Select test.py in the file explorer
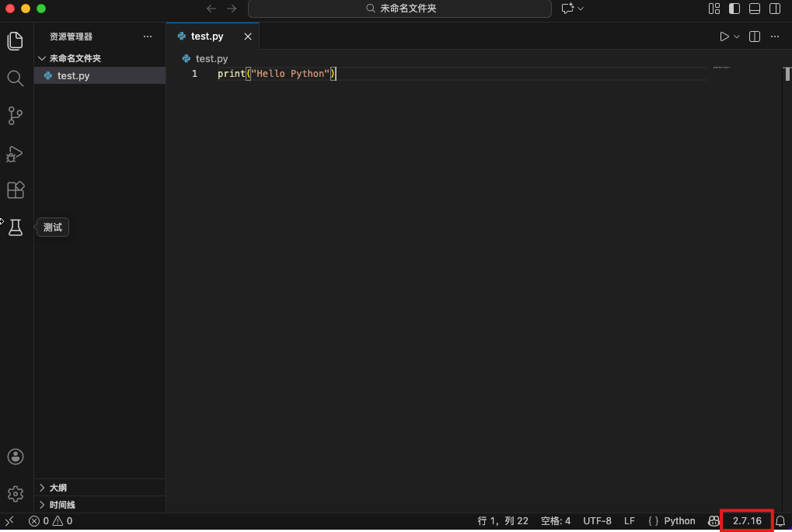This screenshot has height=532, width=792. pyautogui.click(x=73, y=75)
